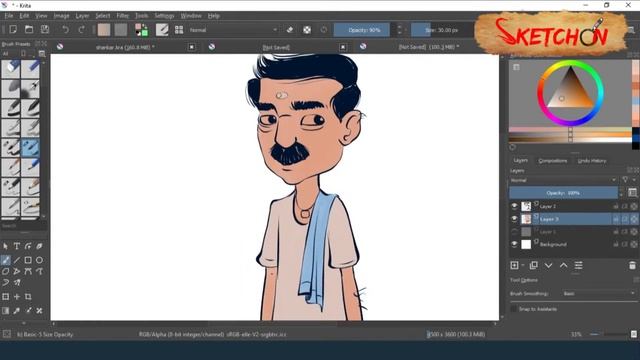640x360 pixels.
Task: Open the File menu
Action: tap(9, 16)
